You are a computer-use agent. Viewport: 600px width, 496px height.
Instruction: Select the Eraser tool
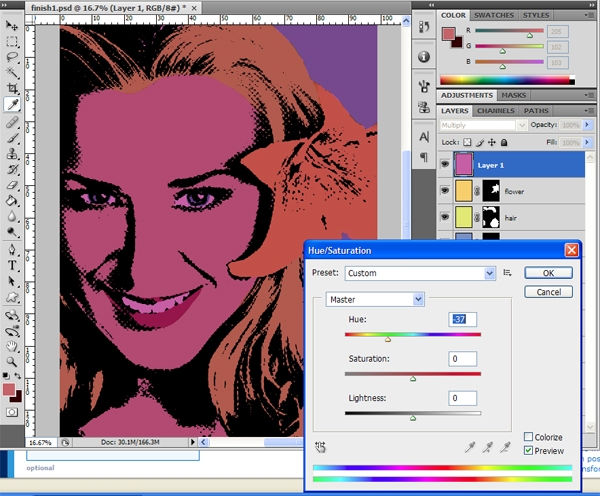pos(12,185)
